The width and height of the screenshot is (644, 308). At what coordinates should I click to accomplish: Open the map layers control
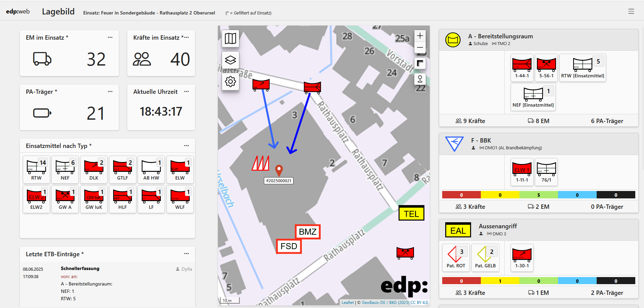(x=230, y=60)
